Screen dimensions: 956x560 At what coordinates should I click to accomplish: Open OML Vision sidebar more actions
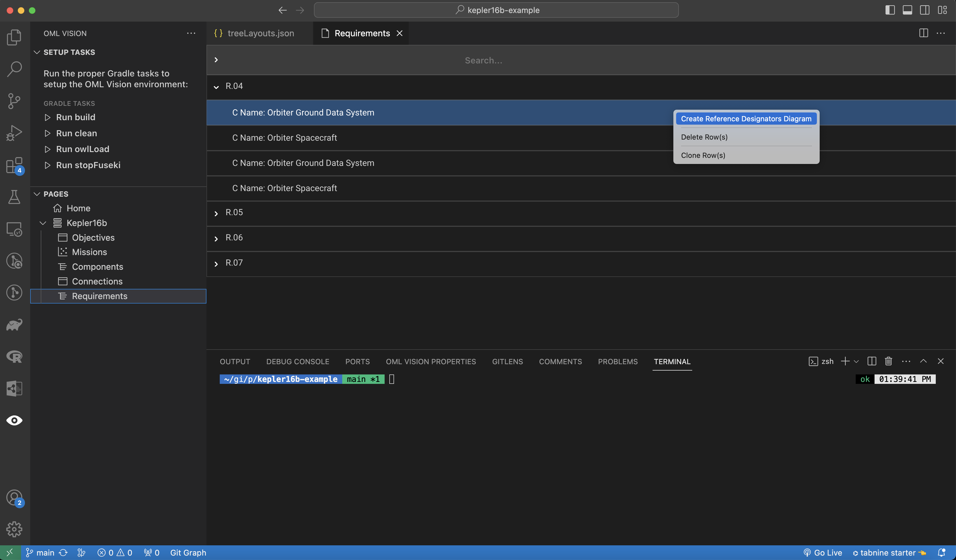191,33
